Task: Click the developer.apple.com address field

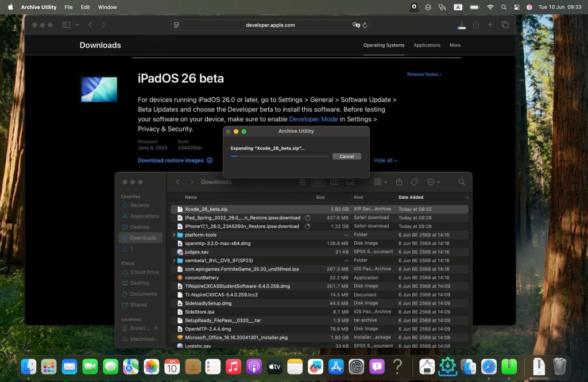Action: 270,25
